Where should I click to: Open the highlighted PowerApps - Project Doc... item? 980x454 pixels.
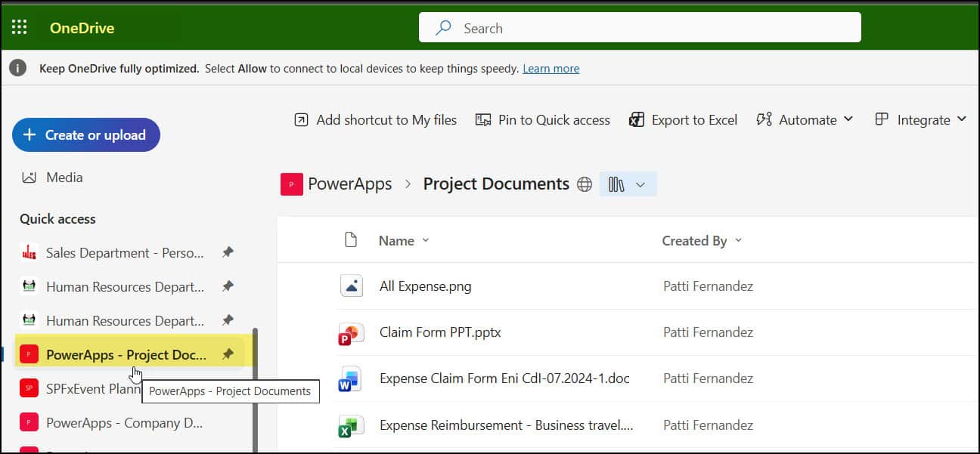click(126, 354)
